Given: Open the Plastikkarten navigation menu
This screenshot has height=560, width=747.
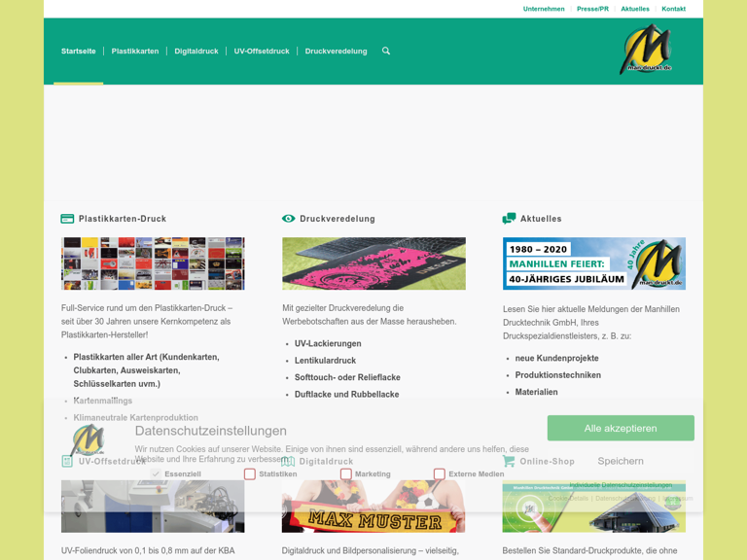Looking at the screenshot, I should click(134, 52).
